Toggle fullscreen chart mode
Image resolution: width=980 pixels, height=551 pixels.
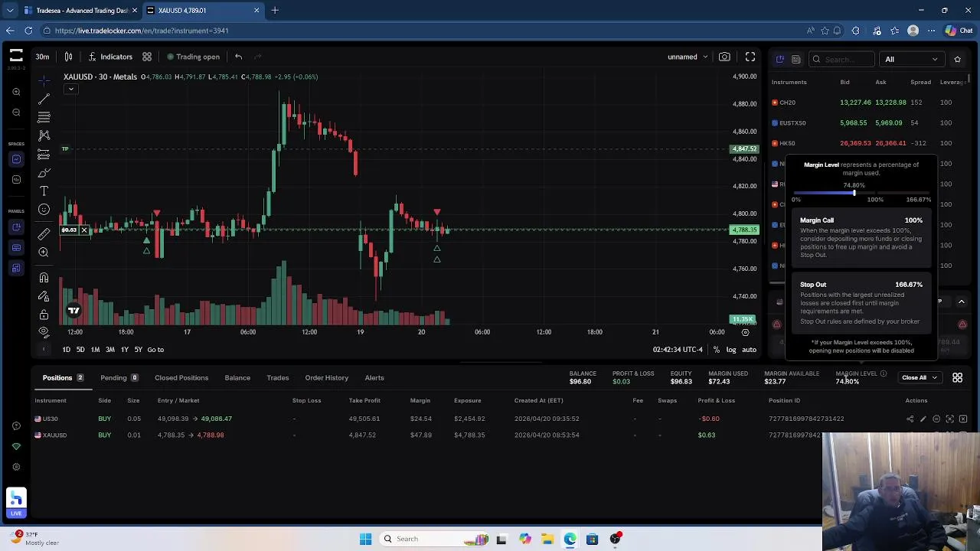[x=750, y=57]
